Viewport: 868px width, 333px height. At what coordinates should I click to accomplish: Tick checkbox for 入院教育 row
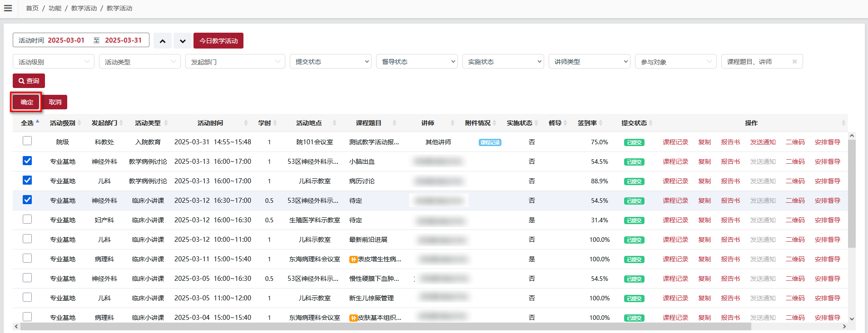tap(27, 141)
